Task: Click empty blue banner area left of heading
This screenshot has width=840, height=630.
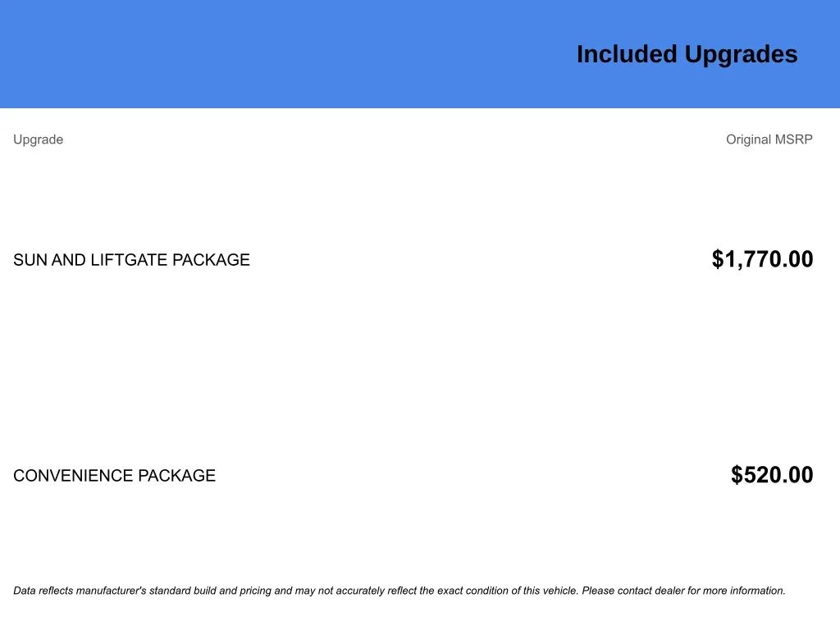Action: (268, 54)
